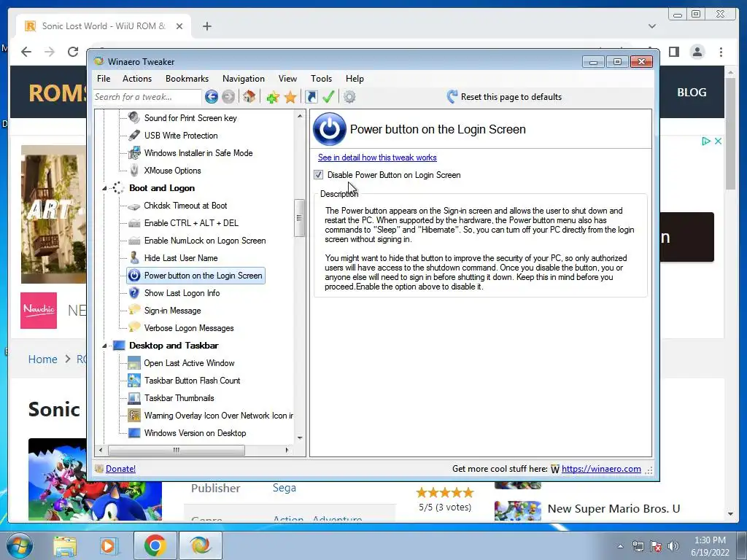The image size is (747, 560).
Task: Click the Search for a tweak field
Action: (147, 97)
